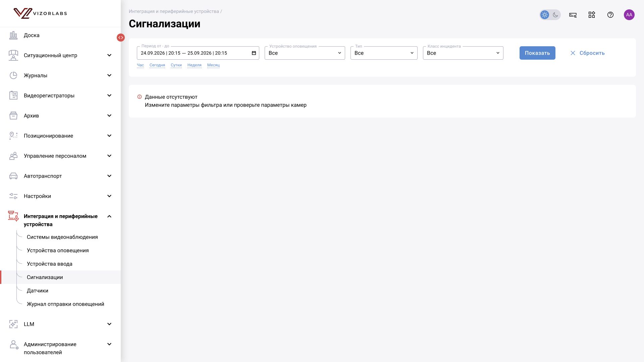Select the Час quick period link
The width and height of the screenshot is (644, 362).
click(x=140, y=65)
